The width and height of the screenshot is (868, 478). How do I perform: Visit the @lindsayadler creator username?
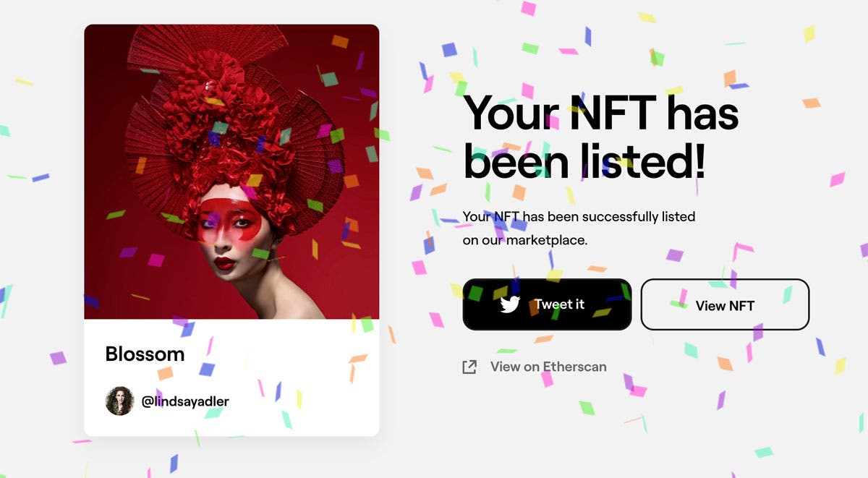coord(185,401)
